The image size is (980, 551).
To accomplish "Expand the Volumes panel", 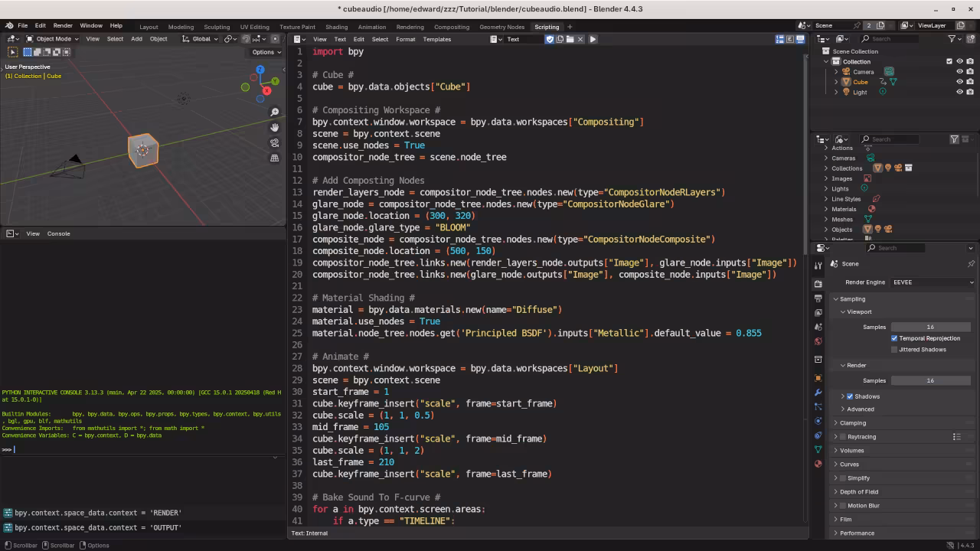I will (x=851, y=451).
